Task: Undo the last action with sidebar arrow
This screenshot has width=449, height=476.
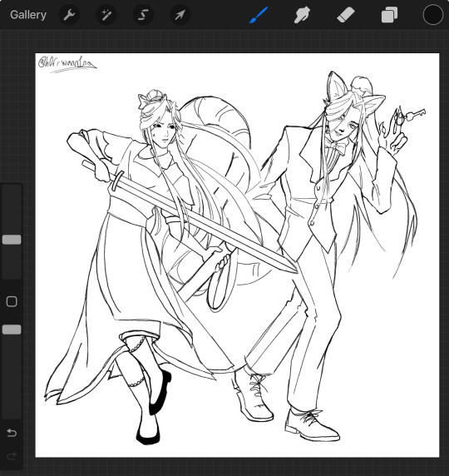Action: click(x=12, y=432)
